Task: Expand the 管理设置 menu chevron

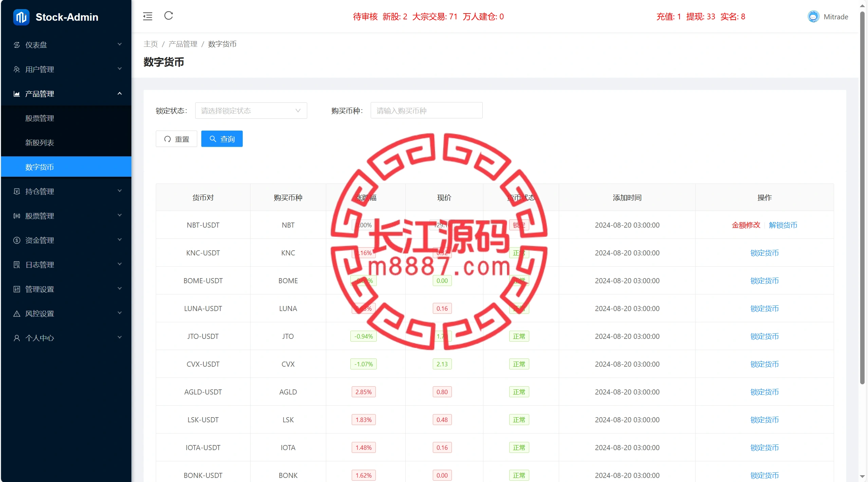Action: coord(119,289)
